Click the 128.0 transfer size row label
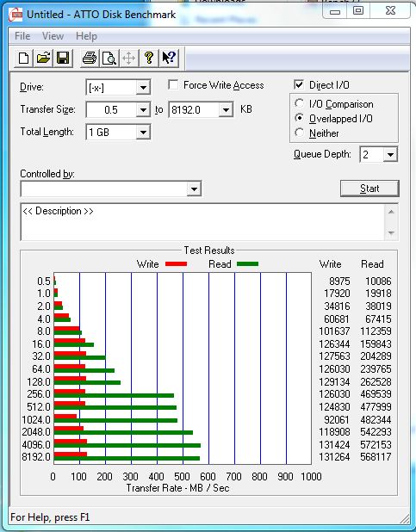The width and height of the screenshot is (416, 532). point(39,381)
